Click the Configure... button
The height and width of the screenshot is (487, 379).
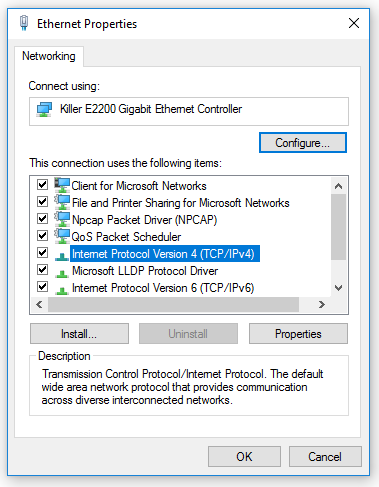303,143
